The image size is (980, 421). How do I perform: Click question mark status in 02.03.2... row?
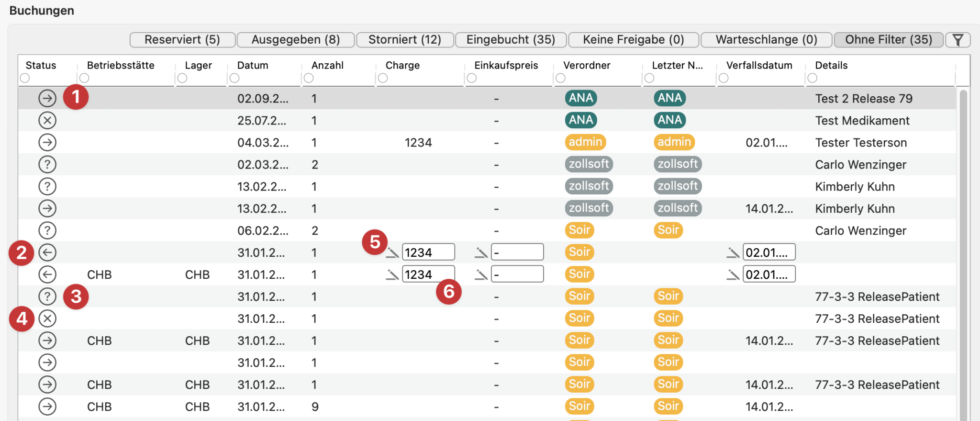[x=47, y=164]
